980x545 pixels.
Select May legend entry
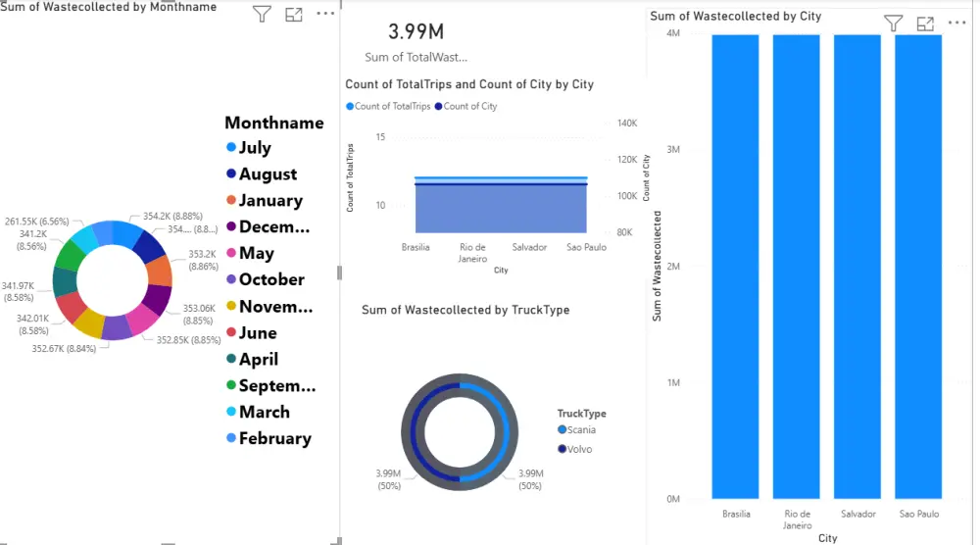(x=250, y=253)
